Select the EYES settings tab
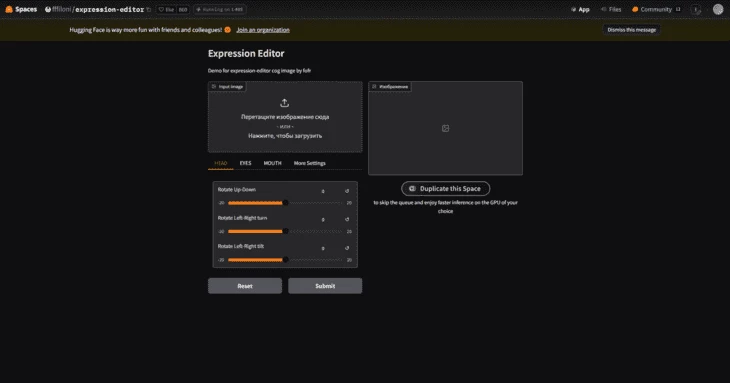The width and height of the screenshot is (730, 383). [x=245, y=163]
